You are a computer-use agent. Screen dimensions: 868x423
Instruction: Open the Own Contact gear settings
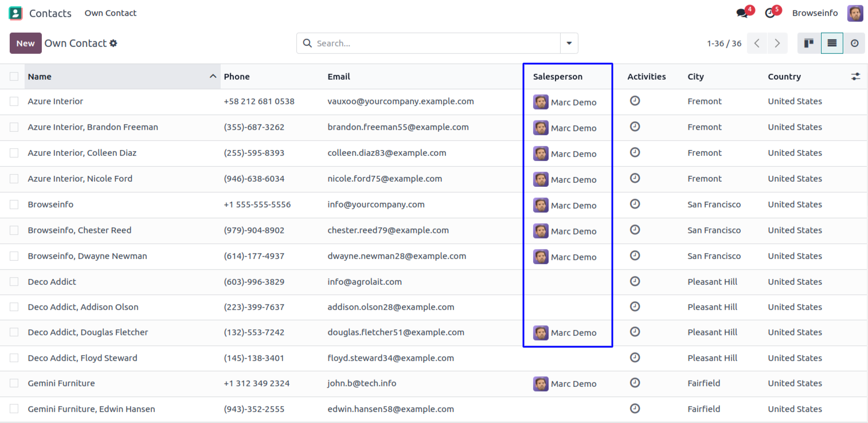(x=114, y=44)
